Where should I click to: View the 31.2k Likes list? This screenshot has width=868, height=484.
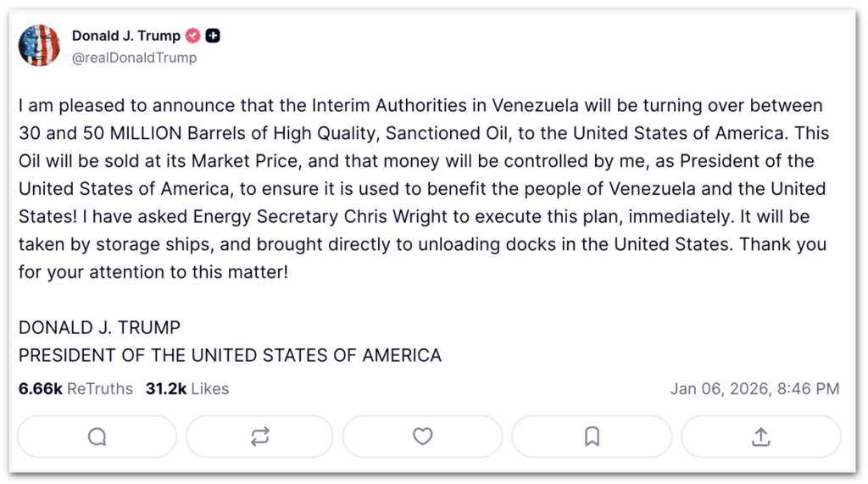(x=187, y=389)
